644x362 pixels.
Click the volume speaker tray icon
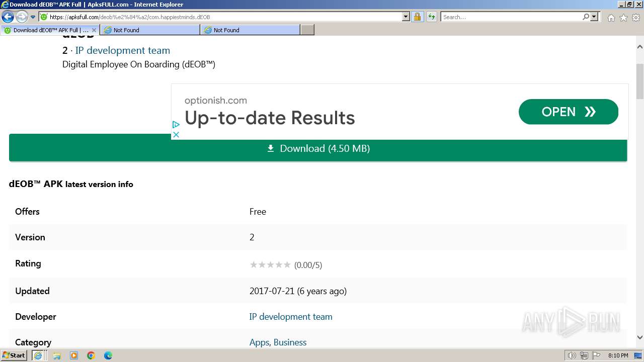click(572, 355)
